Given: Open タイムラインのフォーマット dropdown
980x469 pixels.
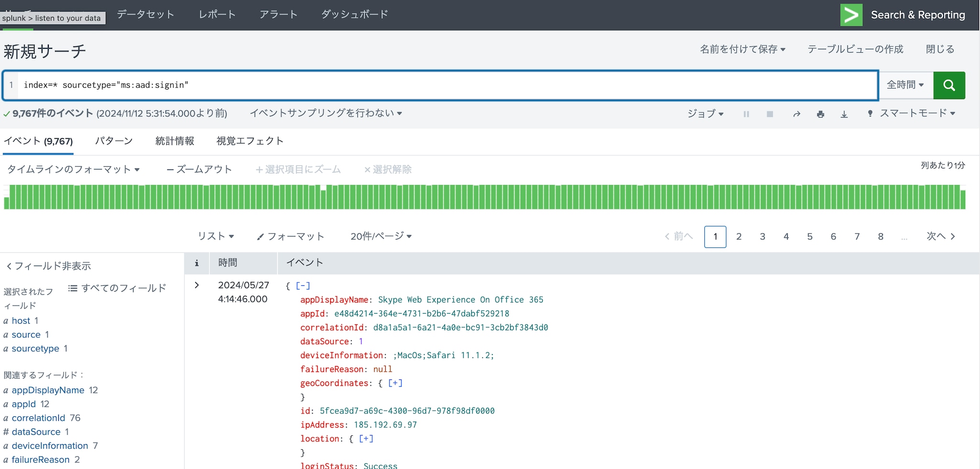Looking at the screenshot, I should (x=73, y=169).
